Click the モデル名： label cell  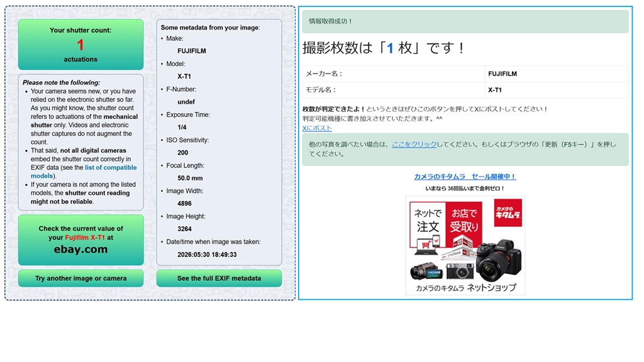pos(394,90)
